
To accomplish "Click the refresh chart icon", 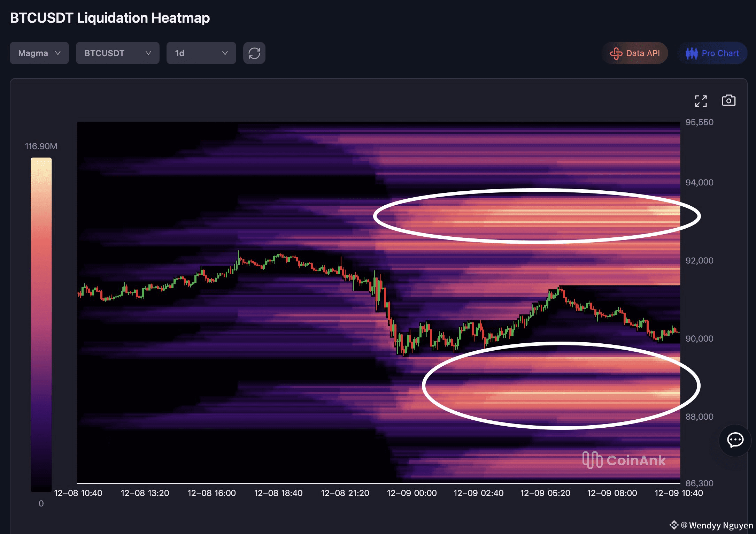I will [254, 53].
